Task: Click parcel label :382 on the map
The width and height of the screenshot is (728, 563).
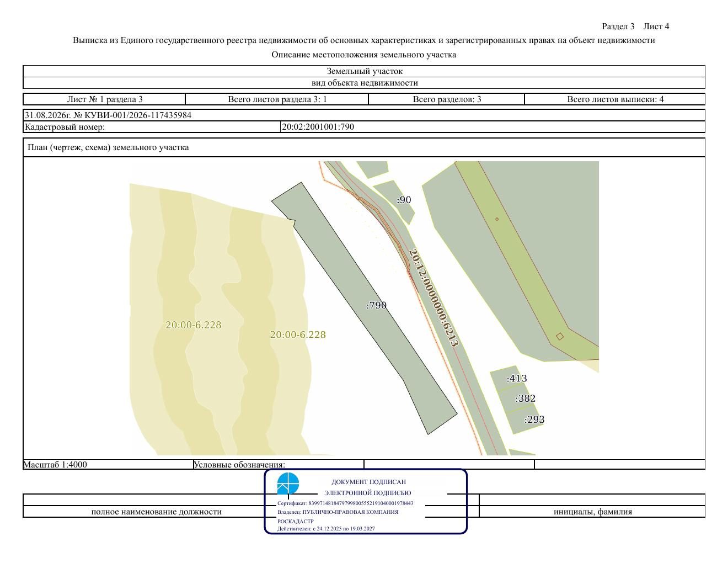Action: tap(526, 398)
